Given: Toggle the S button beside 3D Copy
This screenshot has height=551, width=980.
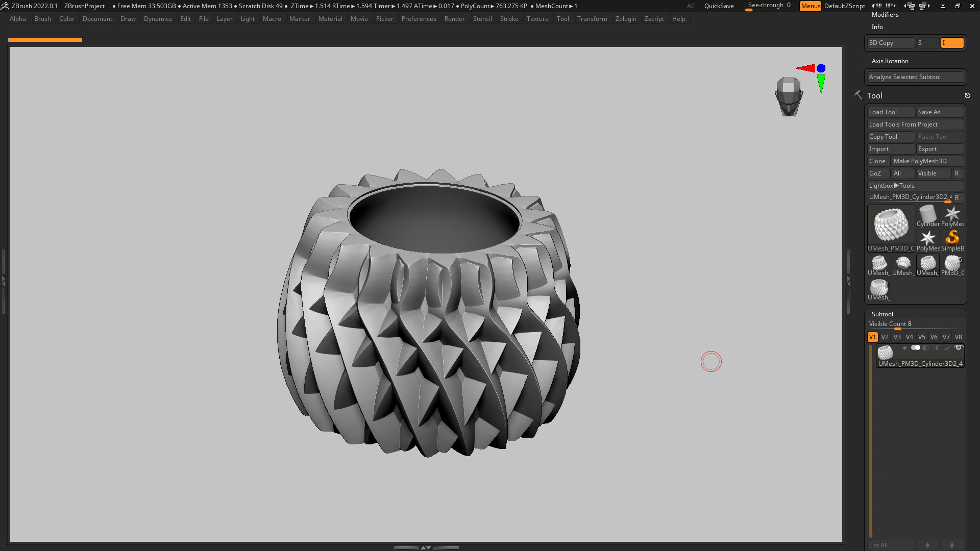Looking at the screenshot, I should [x=928, y=43].
